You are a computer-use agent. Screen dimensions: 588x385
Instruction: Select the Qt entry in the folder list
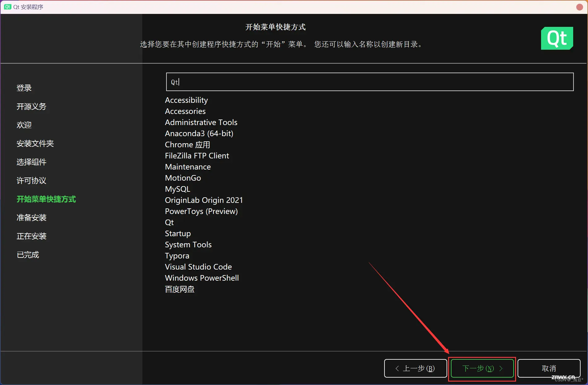(x=169, y=222)
